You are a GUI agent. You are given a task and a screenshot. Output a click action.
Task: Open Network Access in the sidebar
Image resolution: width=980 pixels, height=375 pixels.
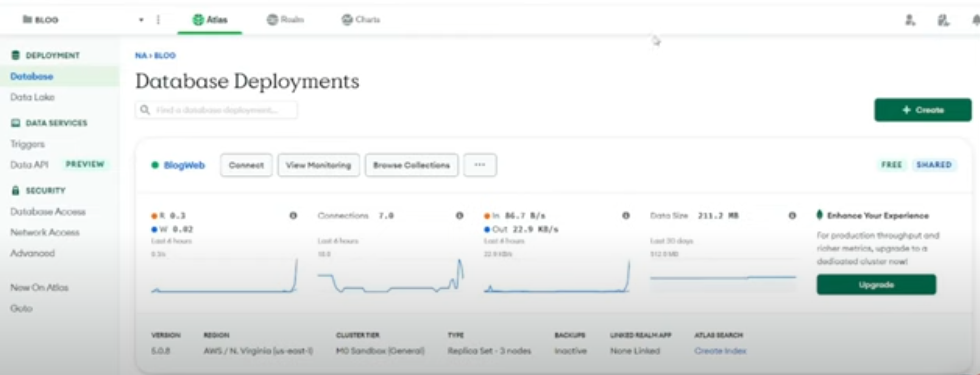pyautogui.click(x=45, y=232)
